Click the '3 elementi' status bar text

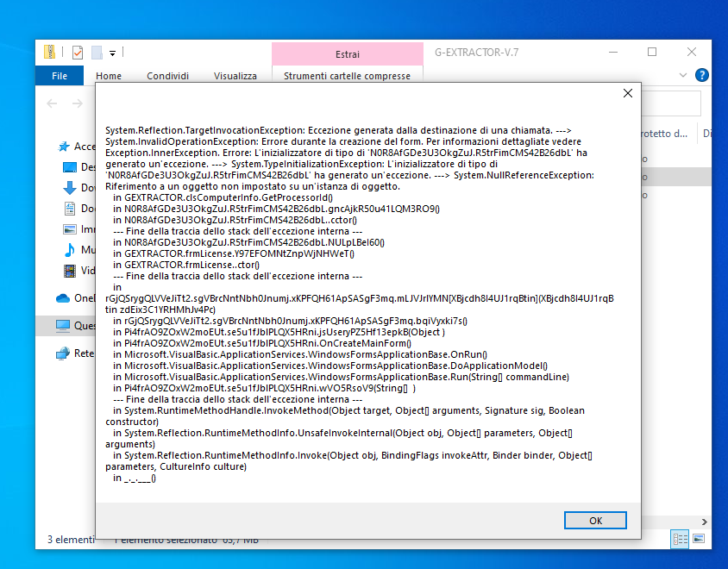[x=71, y=540]
